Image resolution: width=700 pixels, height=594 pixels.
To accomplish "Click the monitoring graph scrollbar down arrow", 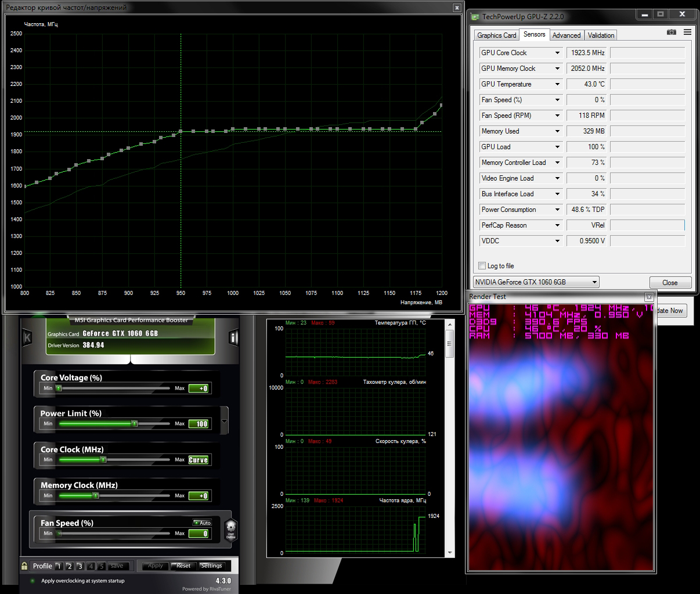I will 450,552.
